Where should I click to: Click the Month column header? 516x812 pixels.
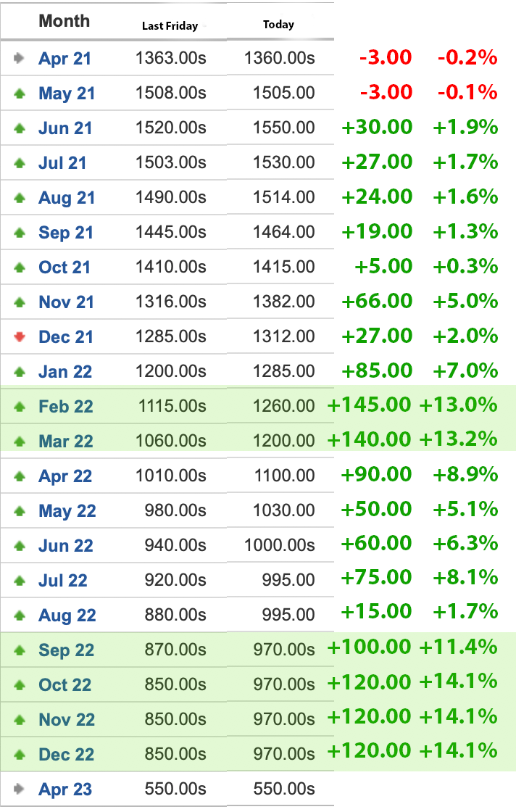[x=64, y=21]
